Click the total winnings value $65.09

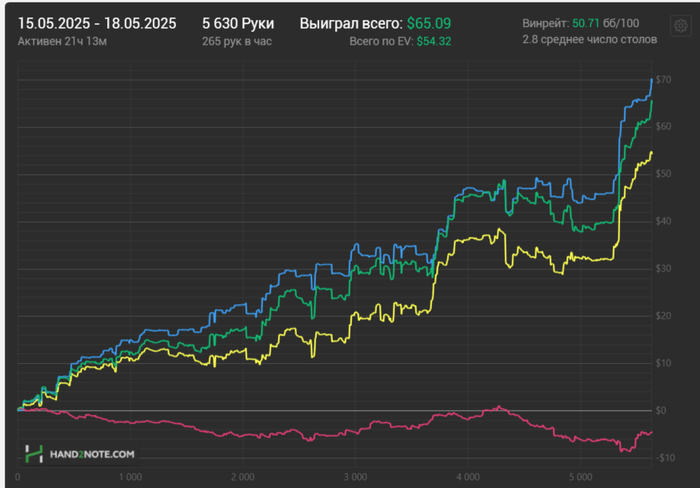[x=429, y=23]
